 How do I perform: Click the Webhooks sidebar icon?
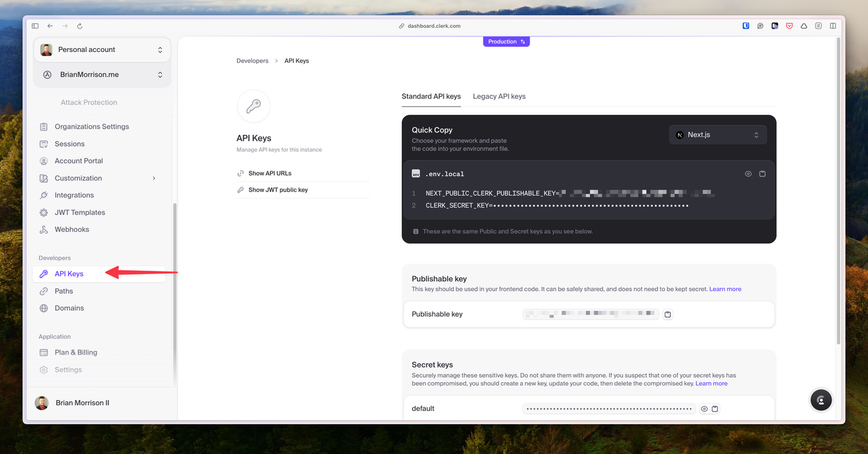[x=44, y=230]
